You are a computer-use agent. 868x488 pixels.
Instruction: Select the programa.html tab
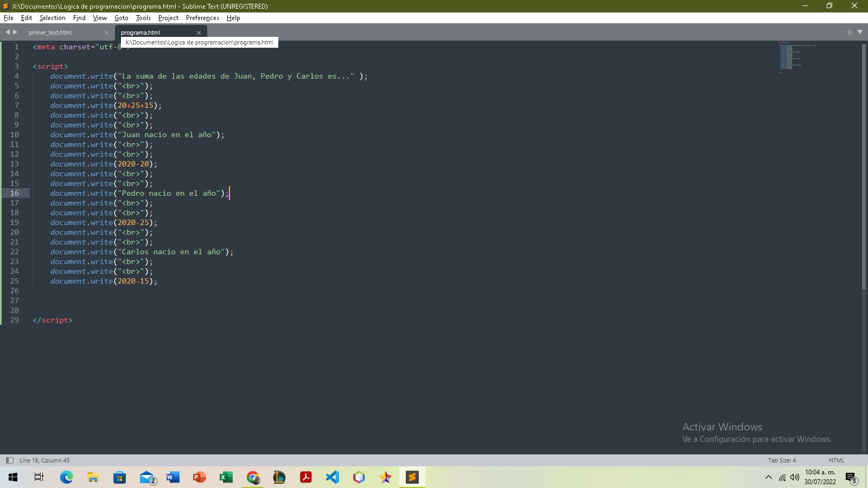[x=141, y=33]
